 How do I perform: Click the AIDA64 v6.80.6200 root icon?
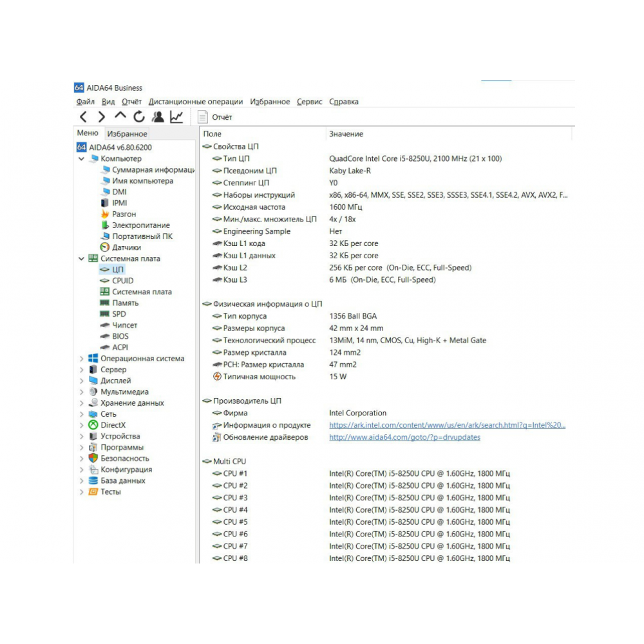(82, 147)
